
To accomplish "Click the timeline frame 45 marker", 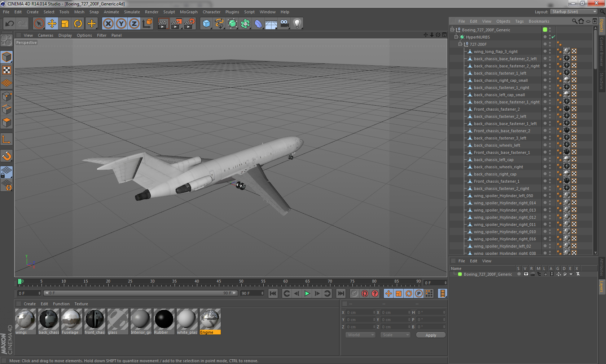I will click(x=219, y=282).
